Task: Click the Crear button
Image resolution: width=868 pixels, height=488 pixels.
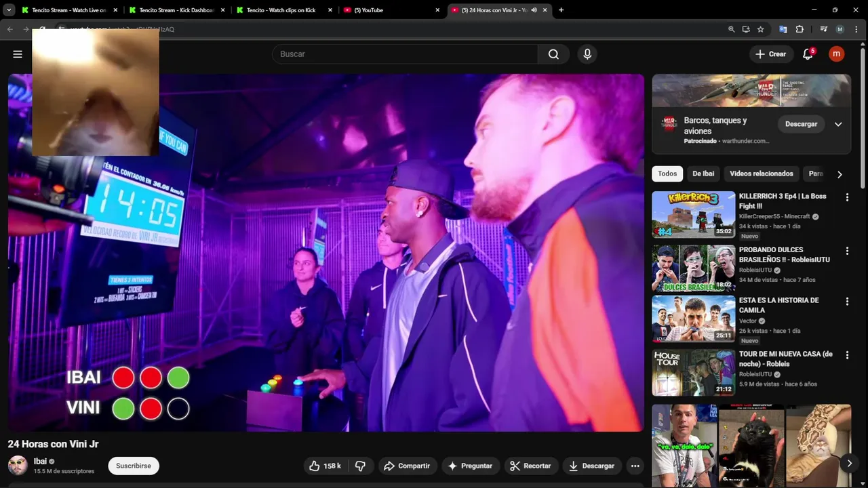Action: 771,54
